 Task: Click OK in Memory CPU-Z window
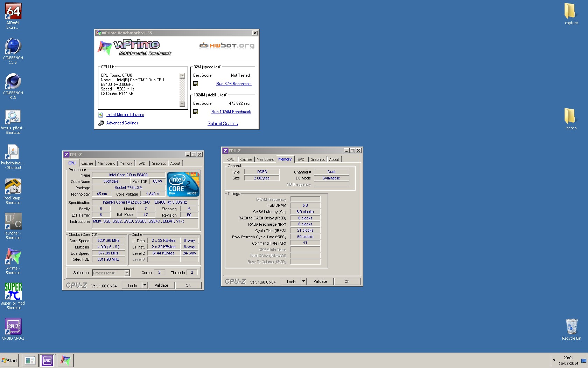347,281
